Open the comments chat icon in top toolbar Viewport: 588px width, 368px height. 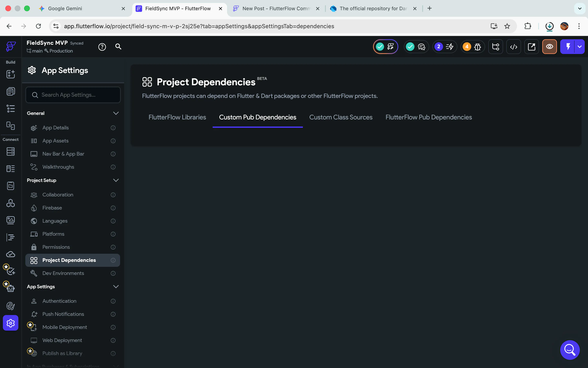coord(416,47)
